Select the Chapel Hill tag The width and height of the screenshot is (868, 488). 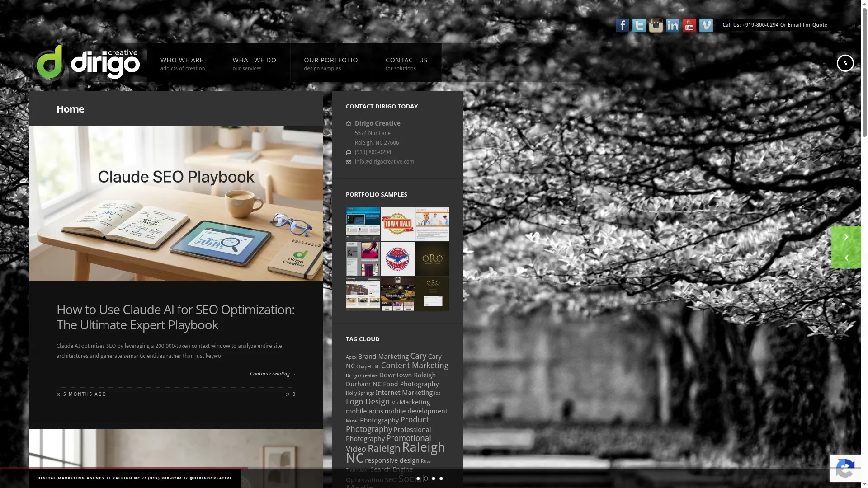(x=368, y=366)
